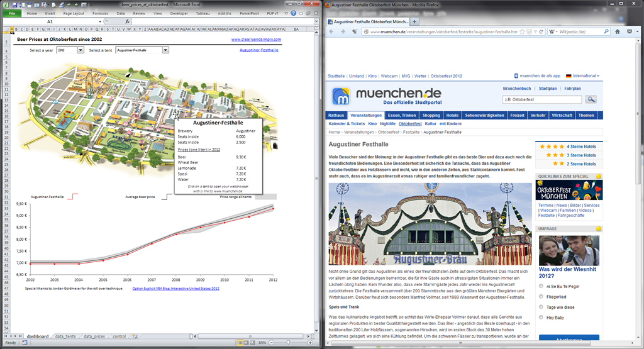Click the Umfrage poll photo thumbnail
The image size is (644, 349).
click(569, 250)
